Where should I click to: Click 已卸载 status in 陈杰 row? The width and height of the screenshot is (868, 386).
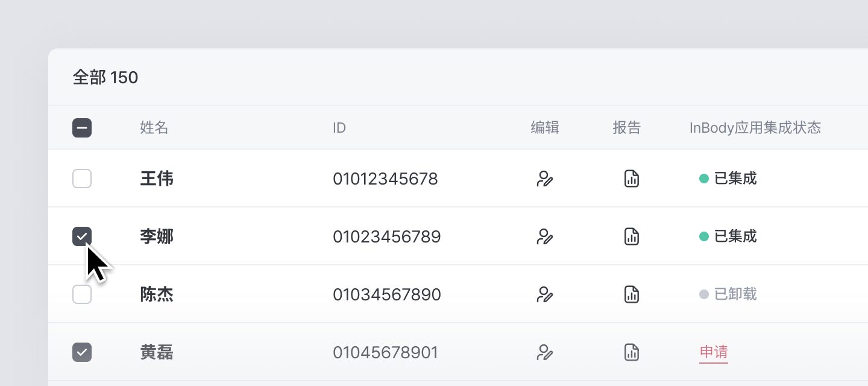[728, 294]
